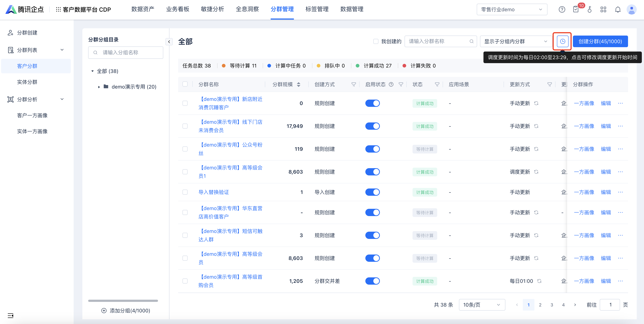
Task: Switch to 数据资产 tab
Action: pyautogui.click(x=143, y=9)
